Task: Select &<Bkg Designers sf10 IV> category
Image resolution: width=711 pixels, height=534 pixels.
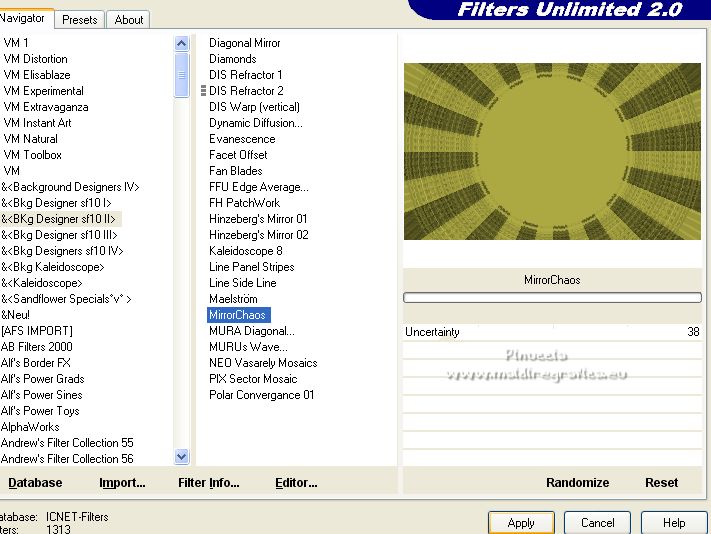Action: point(62,251)
